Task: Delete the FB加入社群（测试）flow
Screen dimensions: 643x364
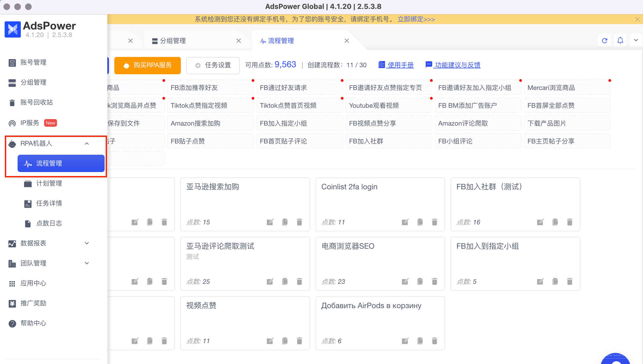Action: (x=569, y=222)
